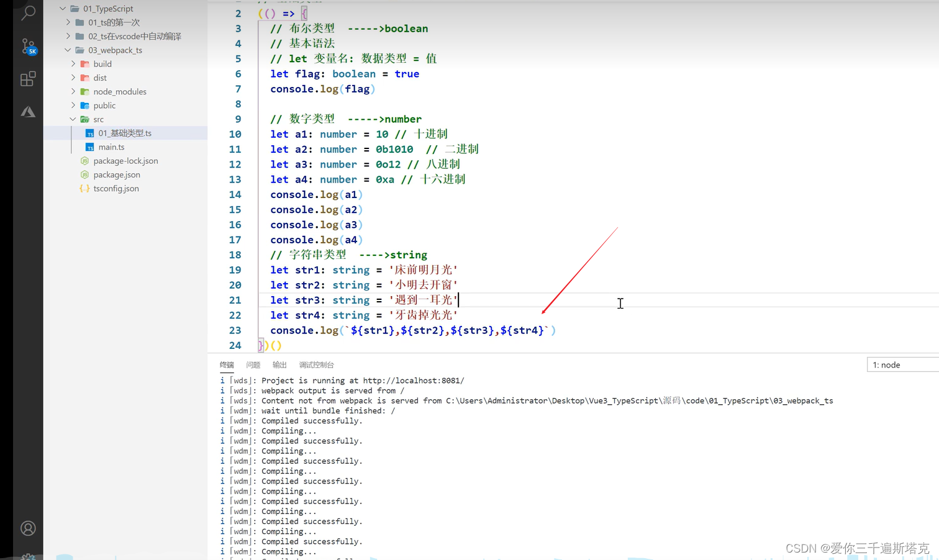Collapse the 01_TypeScript root folder
This screenshot has height=560, width=939.
point(61,8)
